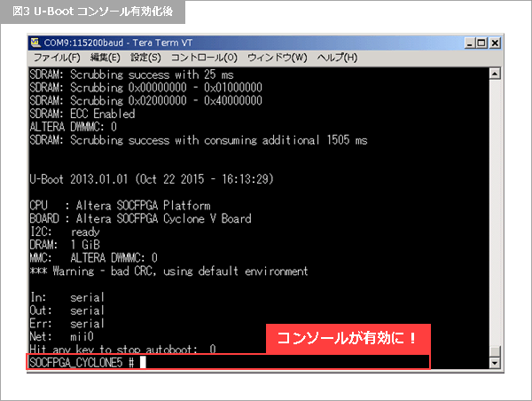
Task: Maximize the Tera Term window
Action: (x=481, y=43)
